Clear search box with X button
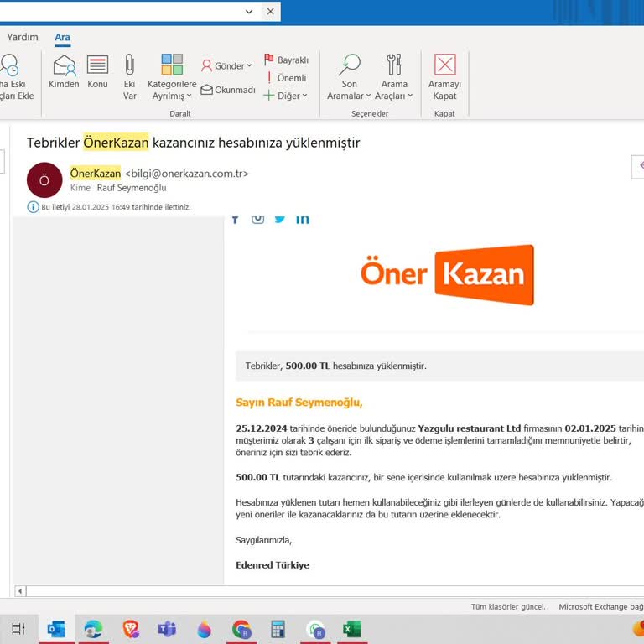Screen dimensions: 644x644 click(x=270, y=12)
